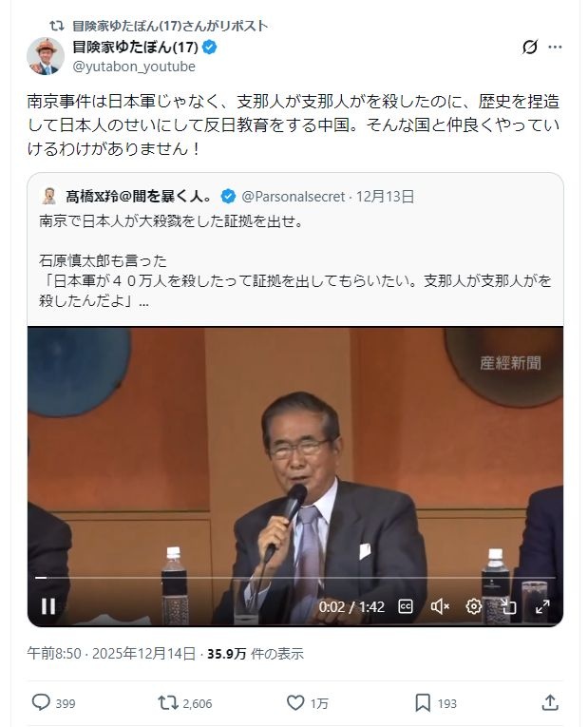Toggle picture-in-picture popout icon

coord(508,606)
